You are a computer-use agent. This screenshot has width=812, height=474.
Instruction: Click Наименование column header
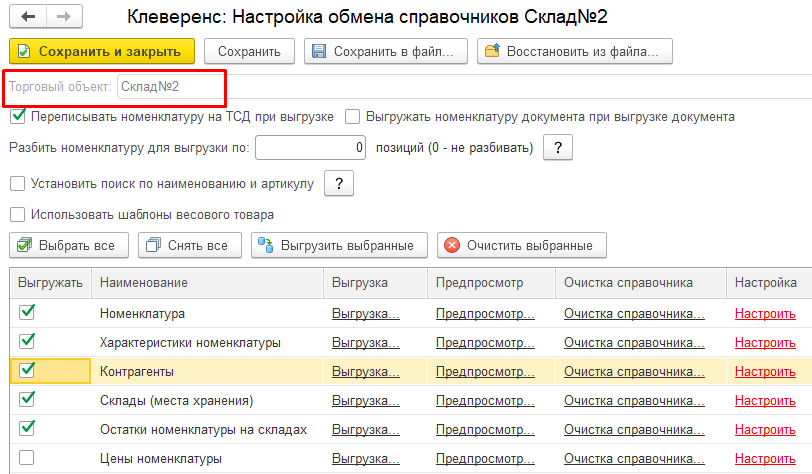click(x=207, y=283)
